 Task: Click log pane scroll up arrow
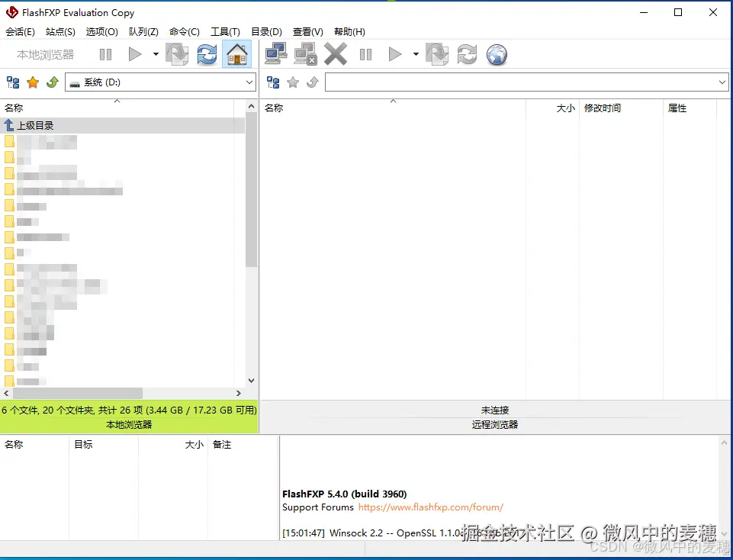click(724, 443)
